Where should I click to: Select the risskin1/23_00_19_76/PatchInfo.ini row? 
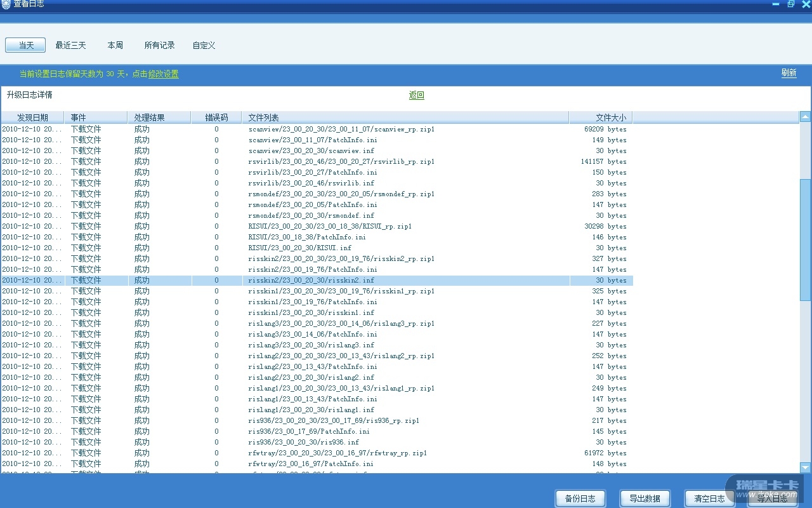317,302
